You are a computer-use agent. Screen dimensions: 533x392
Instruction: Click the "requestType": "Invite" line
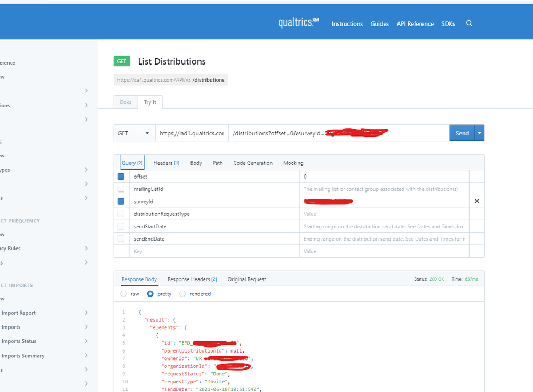[x=195, y=382]
